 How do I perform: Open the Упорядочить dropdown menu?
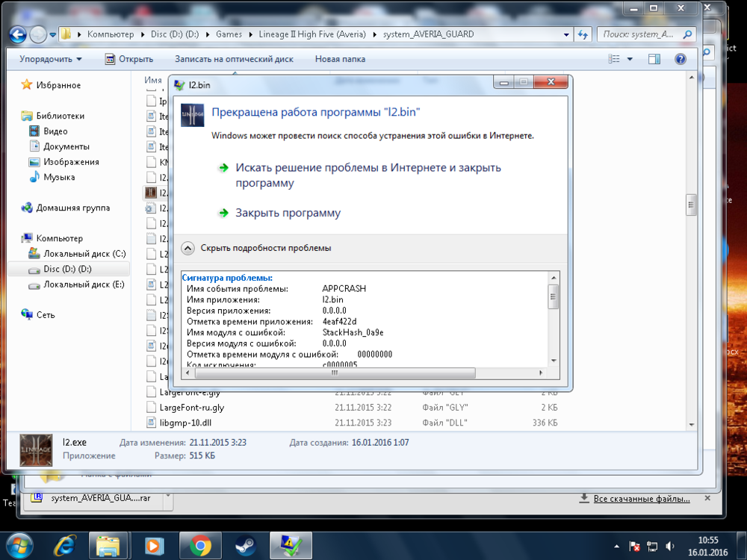[x=51, y=59]
